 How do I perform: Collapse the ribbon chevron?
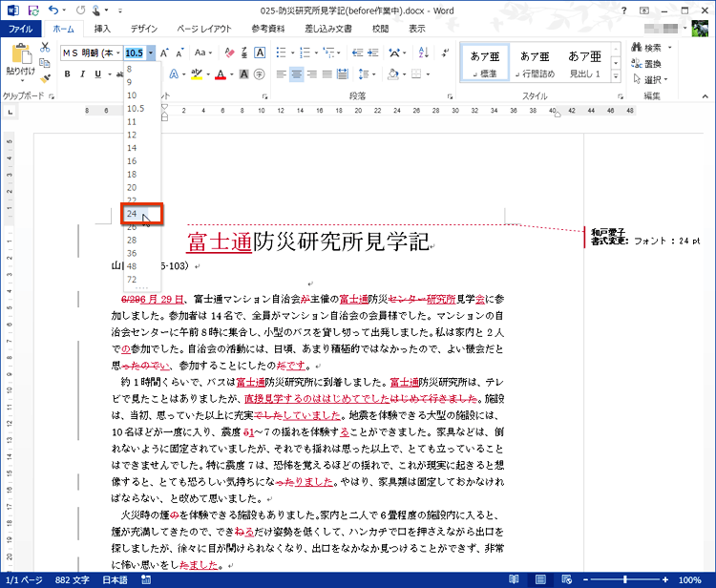coord(705,95)
